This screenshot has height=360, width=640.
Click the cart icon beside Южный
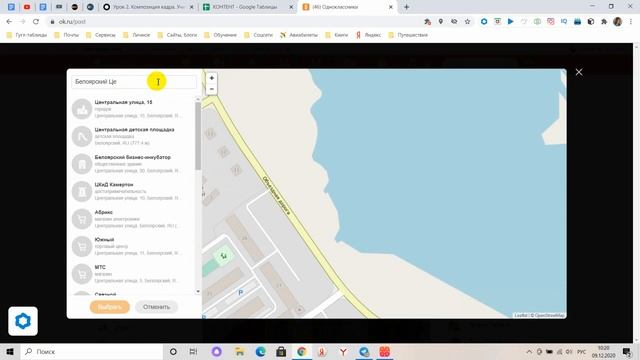pyautogui.click(x=82, y=246)
